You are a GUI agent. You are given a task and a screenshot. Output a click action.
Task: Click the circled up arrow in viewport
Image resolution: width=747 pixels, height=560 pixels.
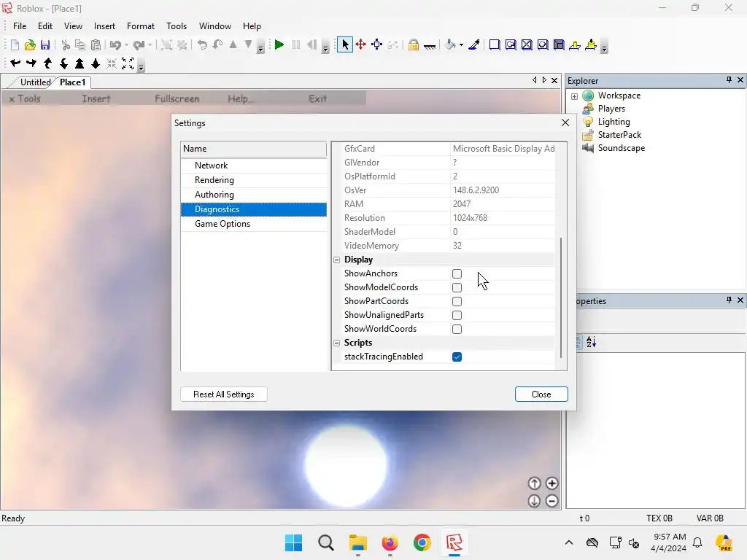click(x=535, y=484)
